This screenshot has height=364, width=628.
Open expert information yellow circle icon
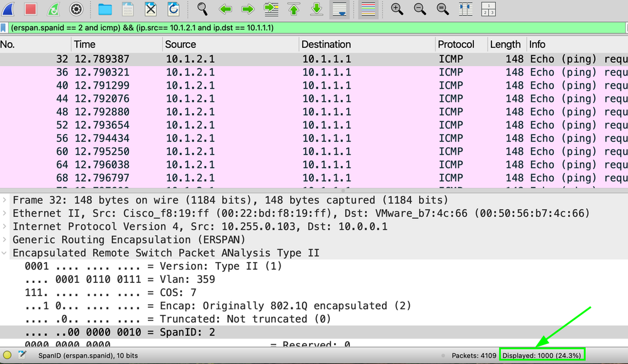7,355
